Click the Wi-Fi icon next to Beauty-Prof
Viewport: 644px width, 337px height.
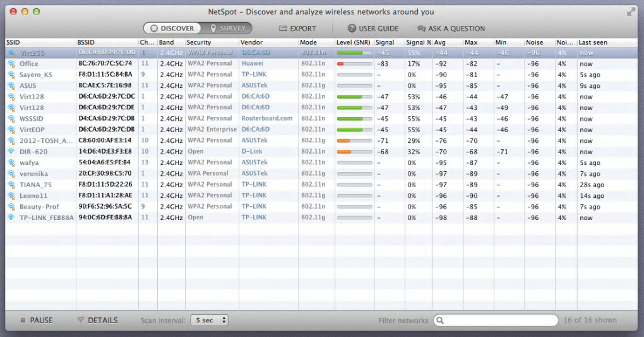(11, 207)
